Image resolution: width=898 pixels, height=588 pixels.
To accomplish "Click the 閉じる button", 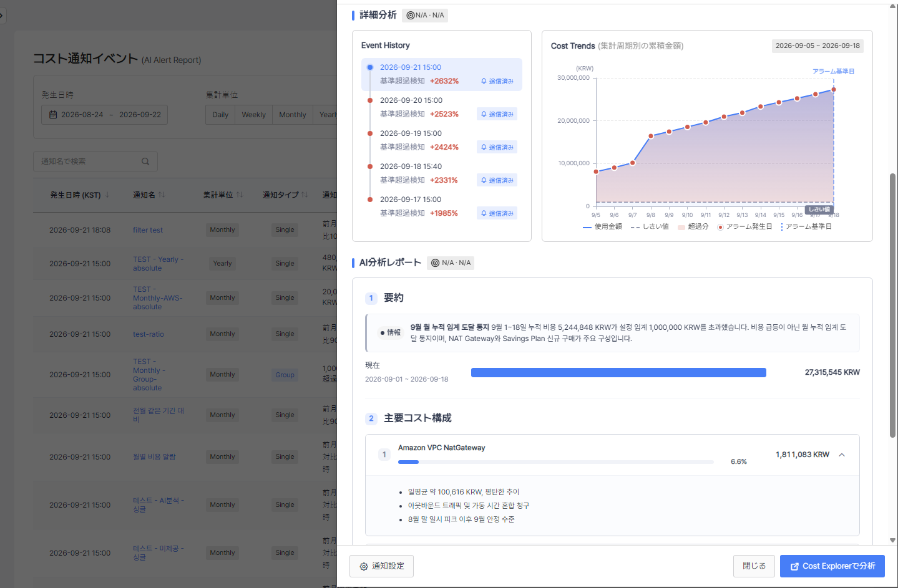I will pos(754,566).
